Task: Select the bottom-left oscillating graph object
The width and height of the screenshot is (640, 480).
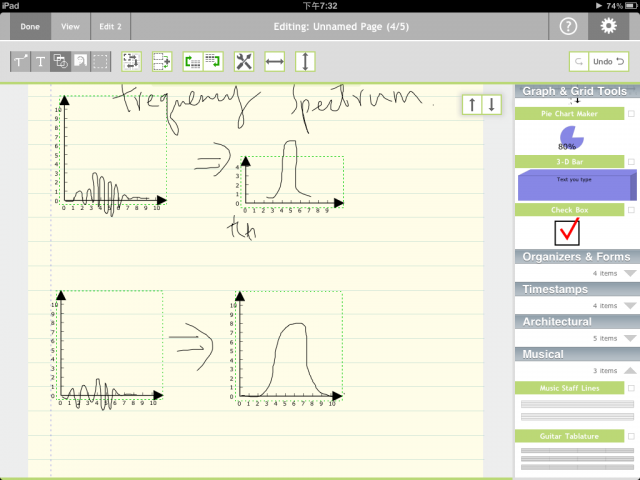Action: [x=109, y=345]
